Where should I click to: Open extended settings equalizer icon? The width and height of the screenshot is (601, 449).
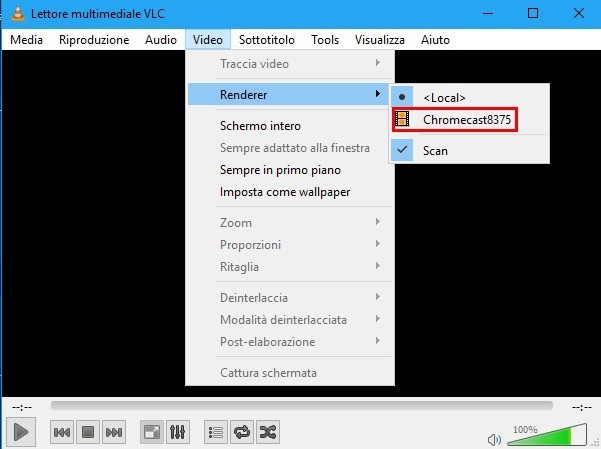tap(178, 433)
